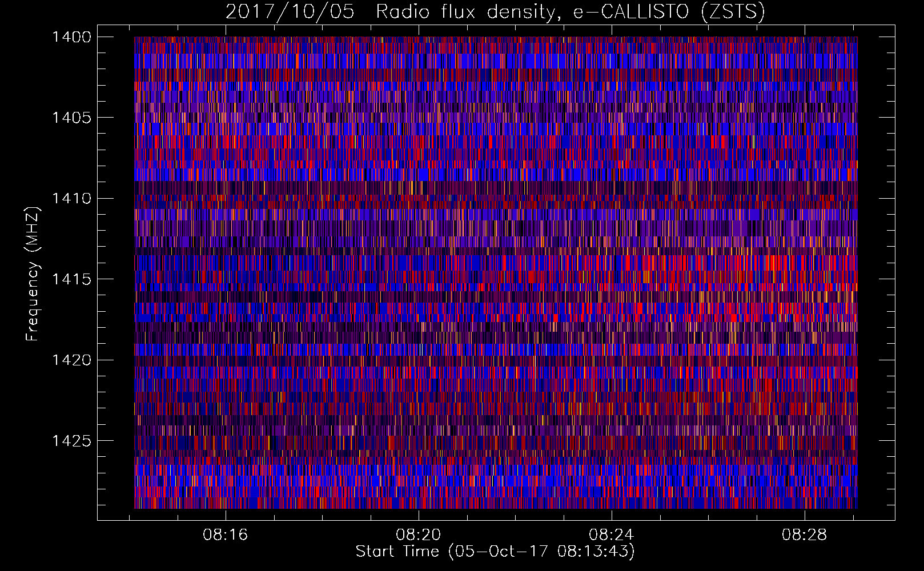Select the 1410 frequency tick label
The image size is (924, 571).
click(x=71, y=199)
